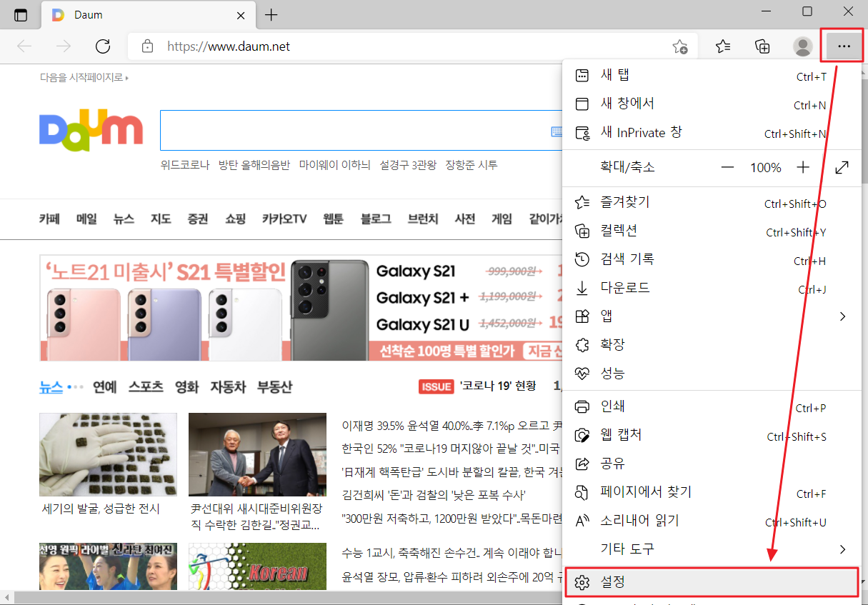The width and height of the screenshot is (868, 605).
Task: Open 성능 menu item
Action: point(711,373)
